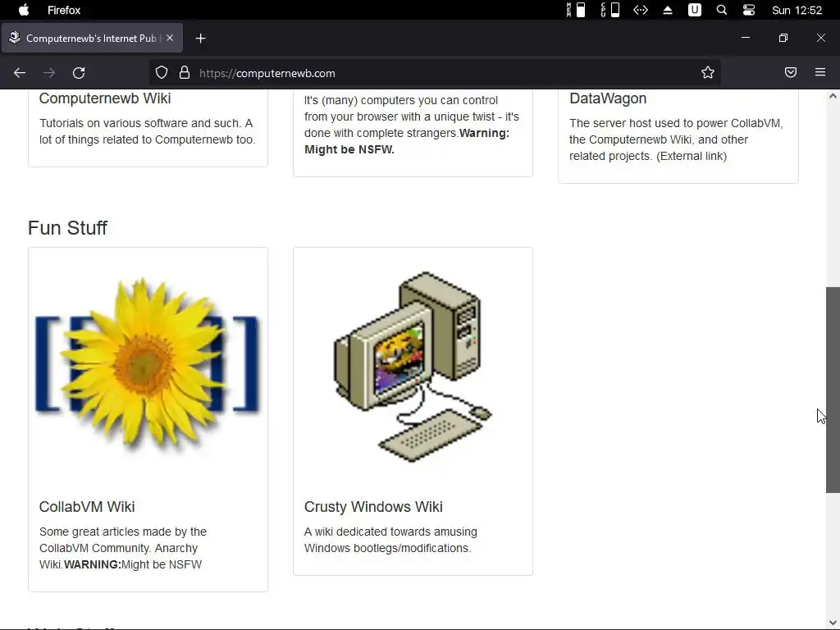The width and height of the screenshot is (840, 630).
Task: Click the CollabVM Wiki description text
Action: coord(123,548)
